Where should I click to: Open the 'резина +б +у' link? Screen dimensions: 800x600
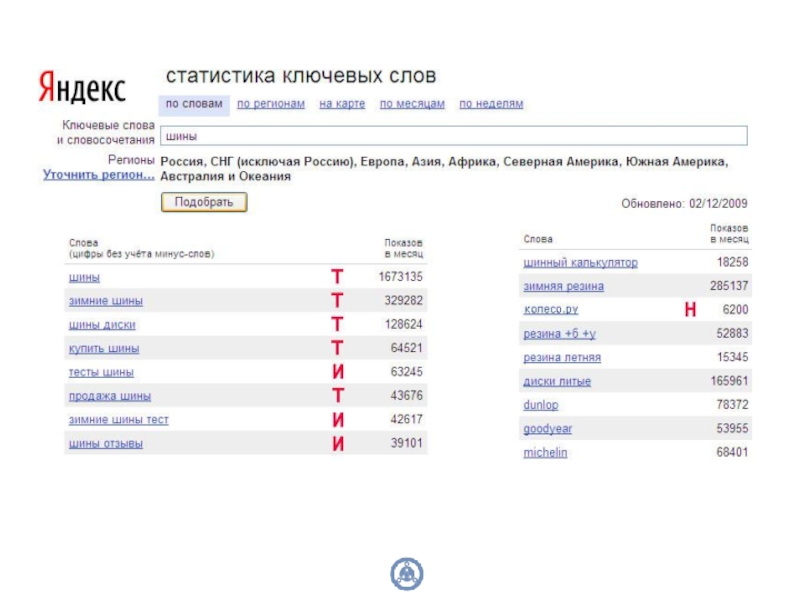point(559,334)
